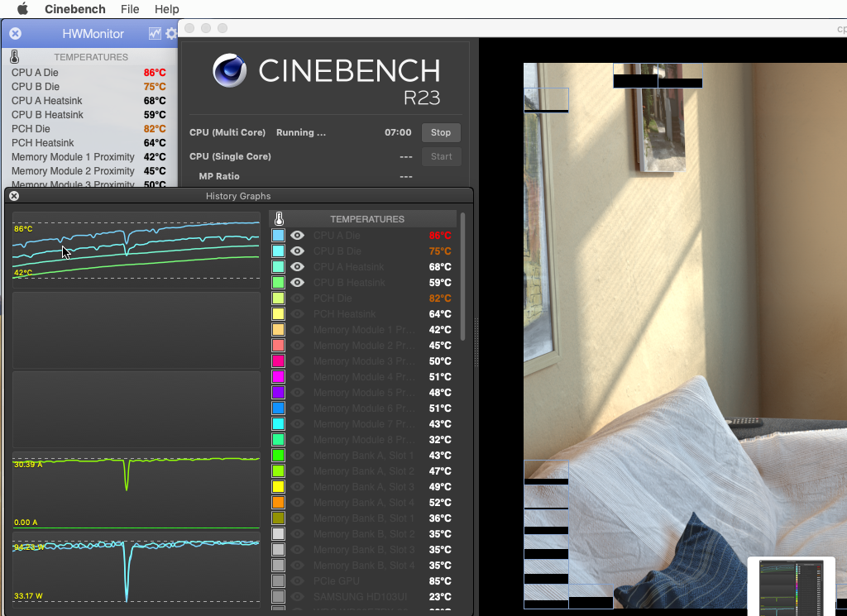Open the Apple menu
This screenshot has height=616, width=847.
coord(22,8)
